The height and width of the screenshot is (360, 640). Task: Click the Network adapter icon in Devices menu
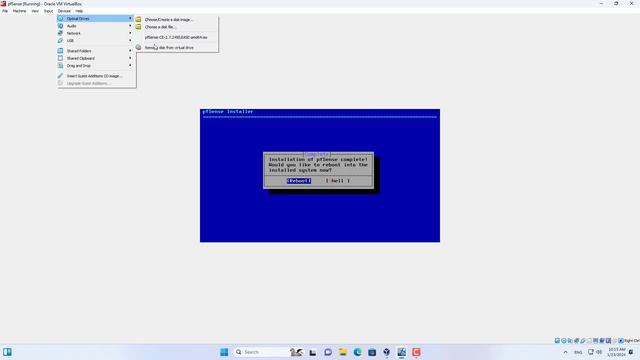tap(60, 33)
